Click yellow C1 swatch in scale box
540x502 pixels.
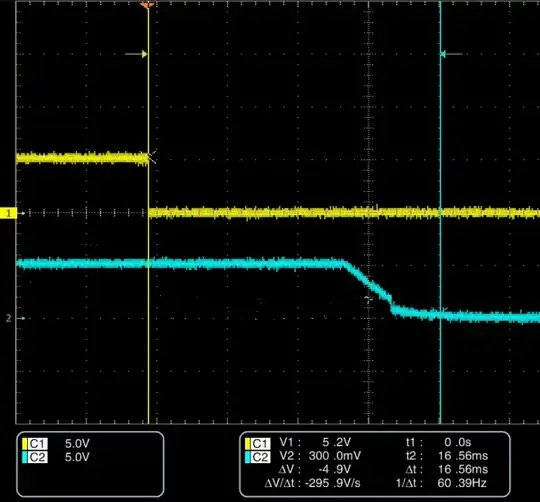24,444
